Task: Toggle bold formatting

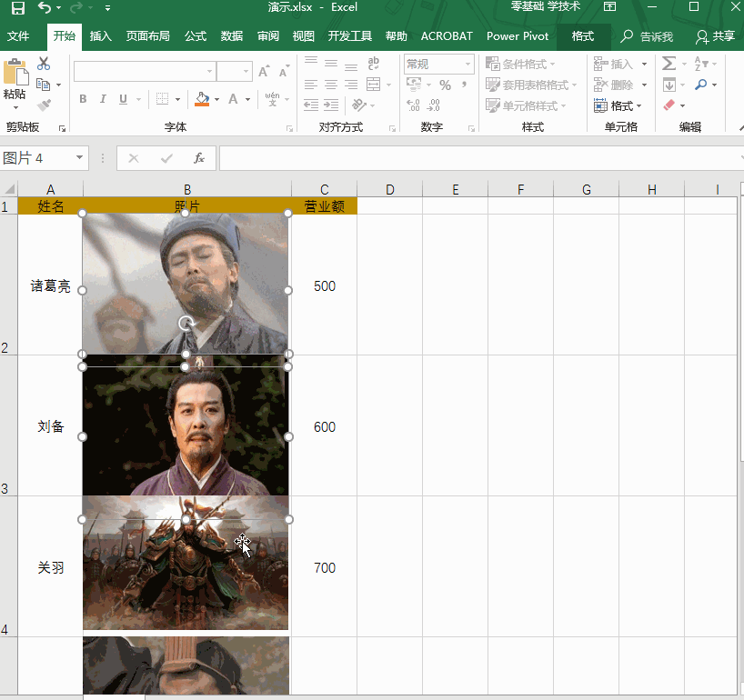Action: pyautogui.click(x=83, y=99)
